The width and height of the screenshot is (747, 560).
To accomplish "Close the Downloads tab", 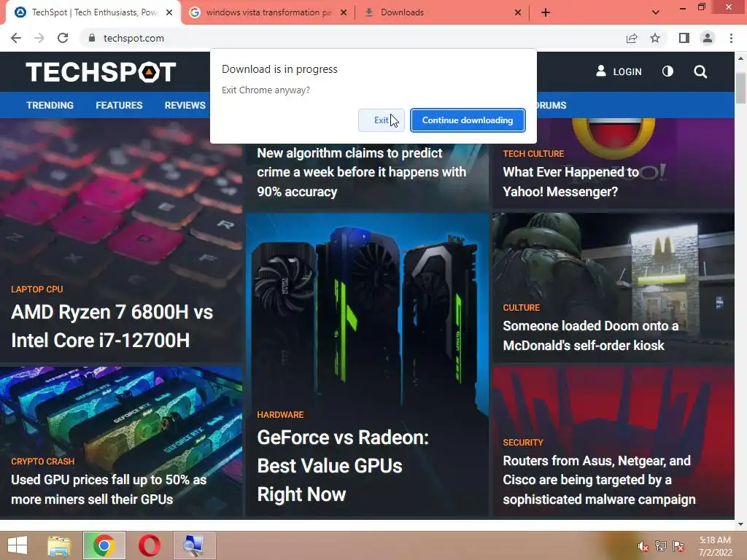I will coord(518,12).
